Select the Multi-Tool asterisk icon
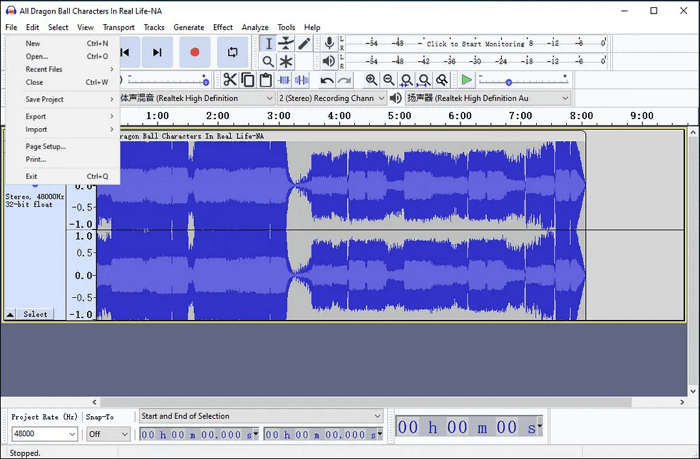Screen dimensions: 700x459 286,61
